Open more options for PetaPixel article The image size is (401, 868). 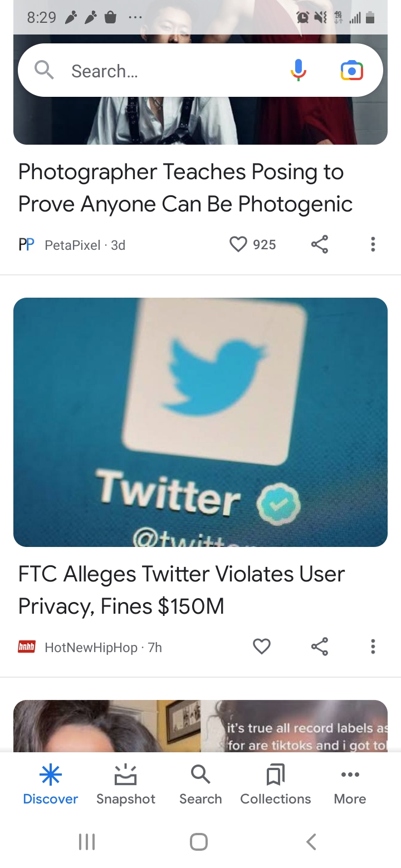pyautogui.click(x=373, y=244)
